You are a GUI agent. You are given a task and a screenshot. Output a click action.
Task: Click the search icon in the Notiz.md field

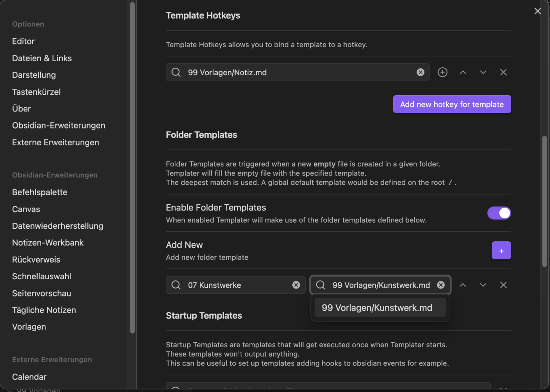tap(176, 72)
